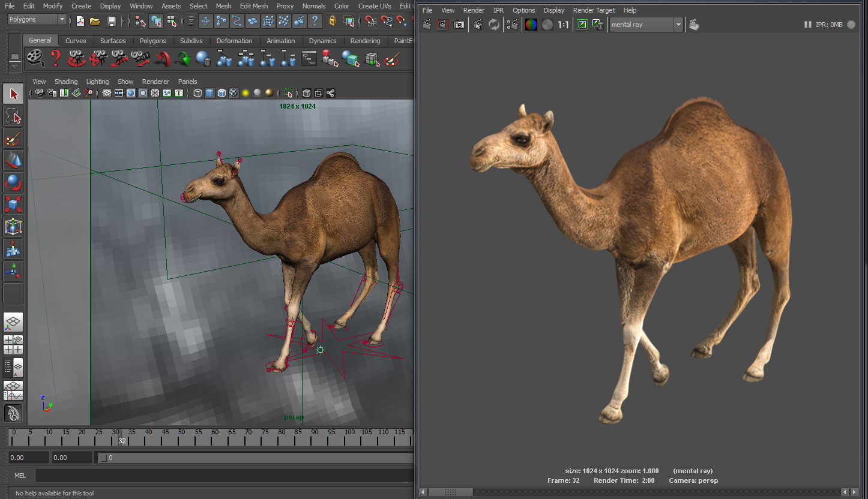The image size is (868, 499).
Task: Open scene file folder icon
Action: tap(95, 21)
